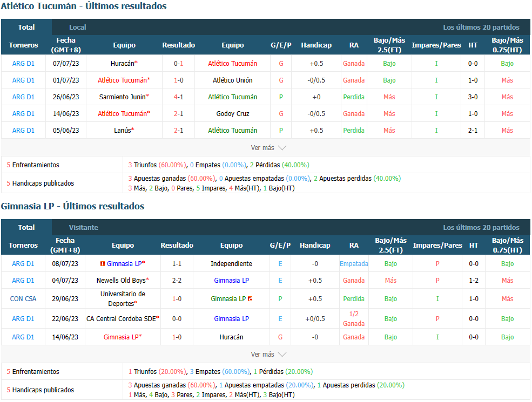532x402 pixels.
Task: Click the Lanús team name
Action: coord(123,131)
